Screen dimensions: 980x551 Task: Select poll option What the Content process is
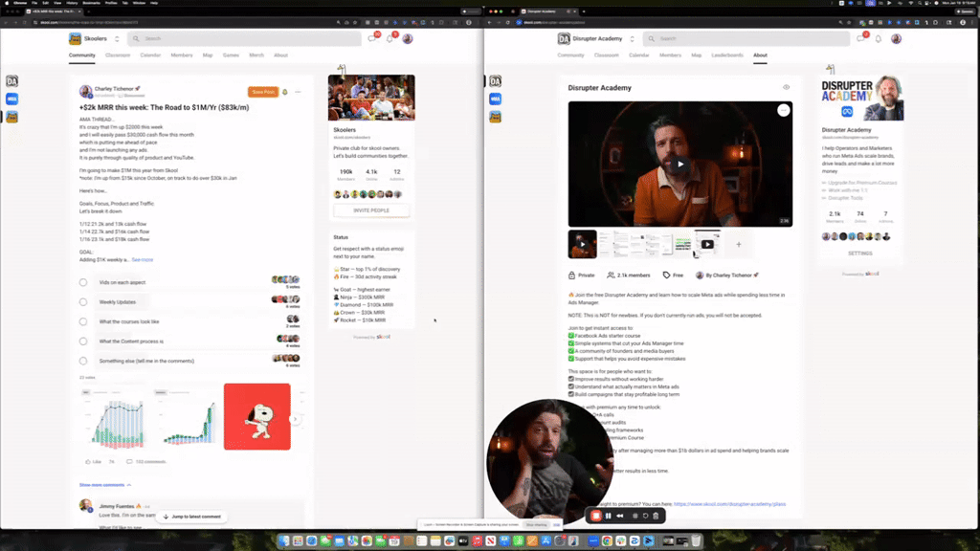point(83,342)
